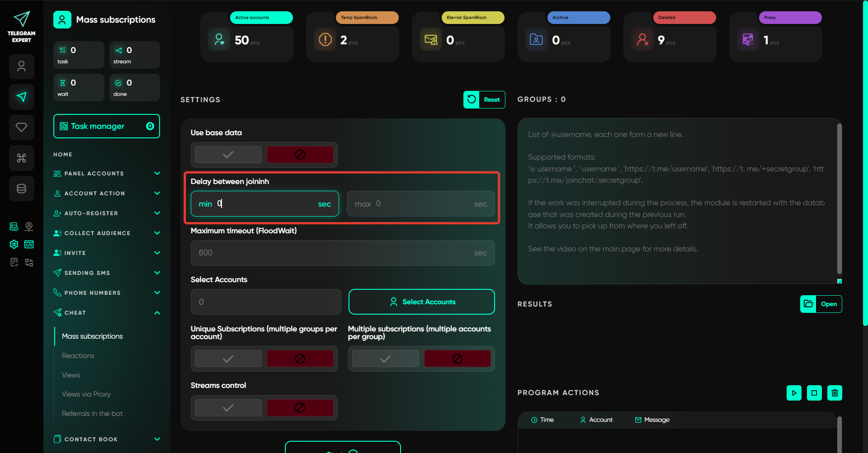
Task: Click the diamond icon in left sidebar
Action: click(21, 127)
